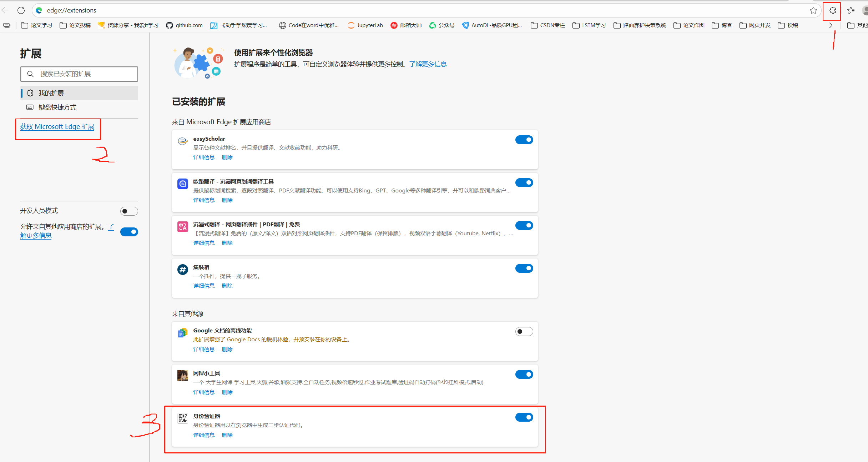Click the browser refresh icon
The image size is (868, 462).
click(x=21, y=10)
